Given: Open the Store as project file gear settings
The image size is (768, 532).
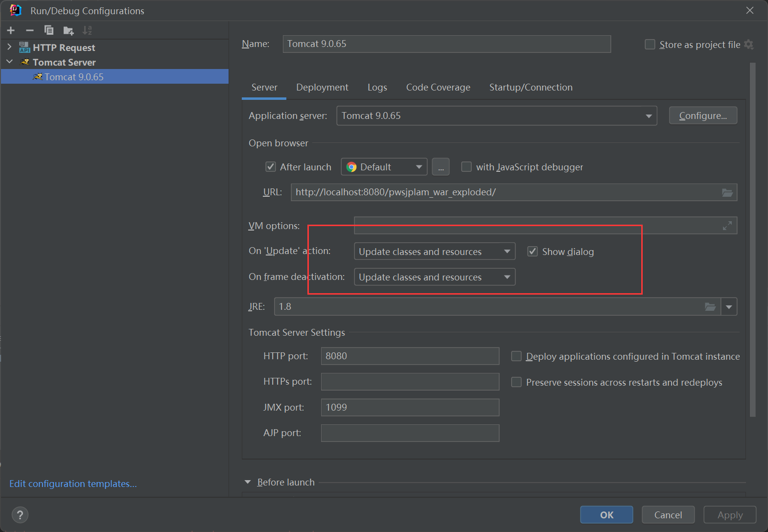Looking at the screenshot, I should tap(748, 45).
